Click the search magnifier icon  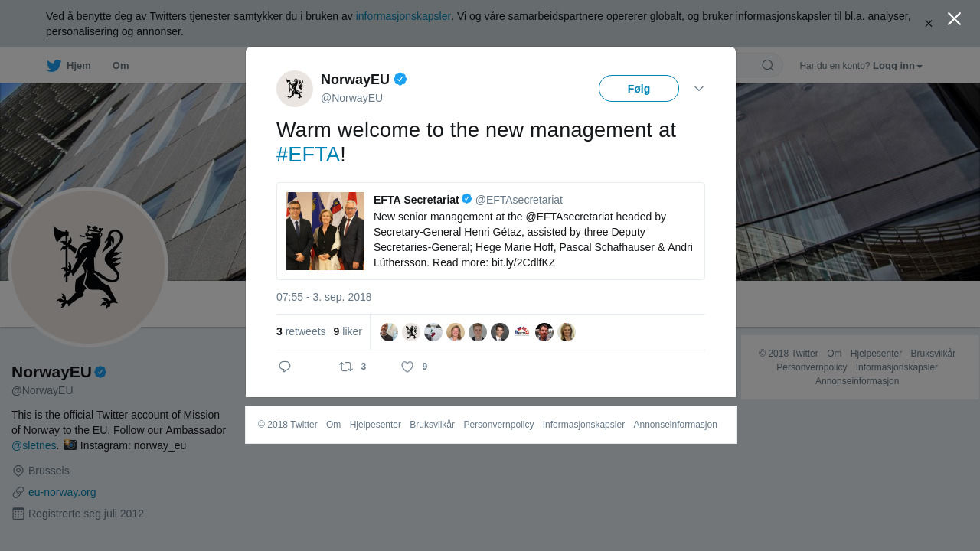tap(768, 66)
